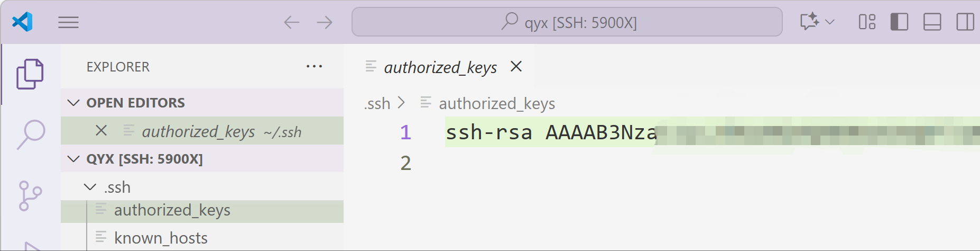Go forward with the right arrow
Viewport: 980px width, 251px height.
(325, 22)
